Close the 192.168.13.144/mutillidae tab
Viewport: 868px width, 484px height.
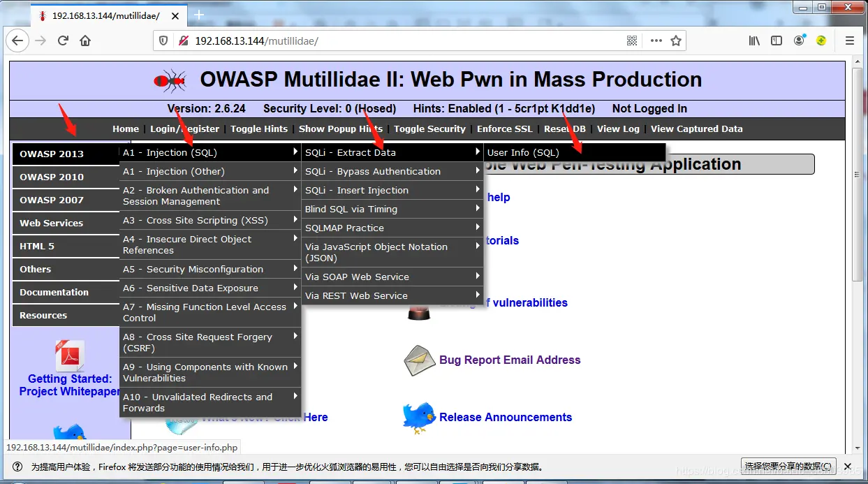point(174,15)
